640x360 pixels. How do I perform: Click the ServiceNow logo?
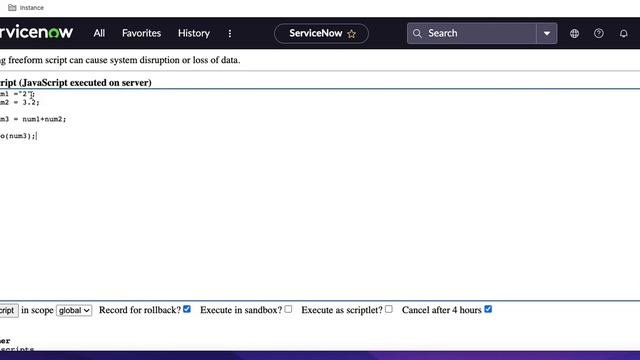36,32
